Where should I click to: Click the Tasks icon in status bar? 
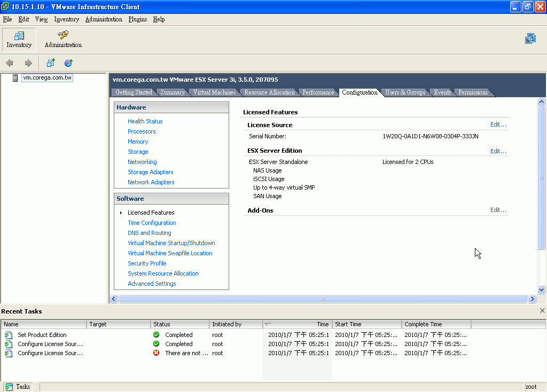9,387
